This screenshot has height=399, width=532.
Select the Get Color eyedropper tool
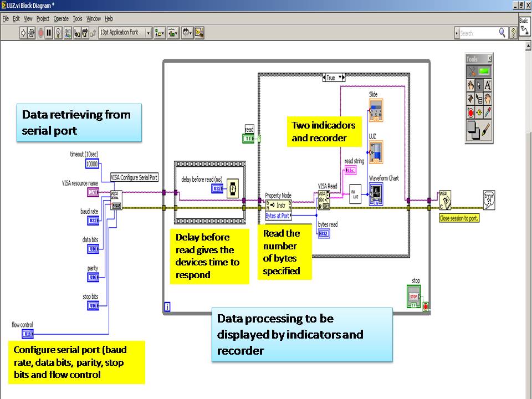[x=488, y=112]
